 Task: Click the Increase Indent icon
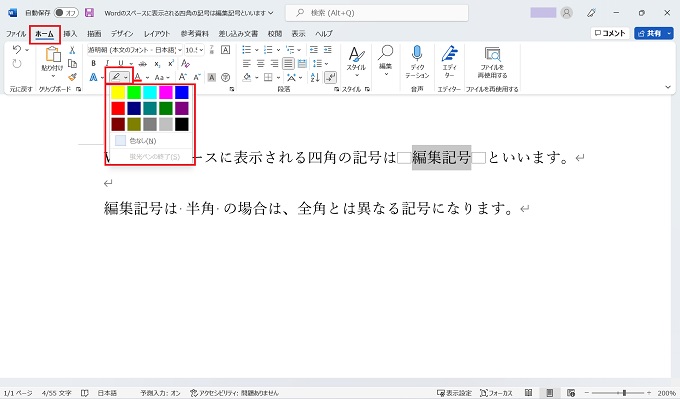tap(327, 50)
